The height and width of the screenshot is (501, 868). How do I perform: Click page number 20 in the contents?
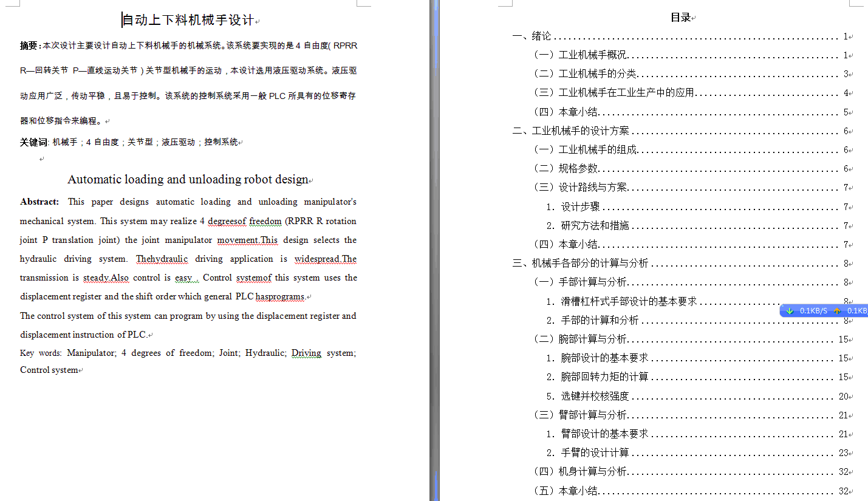844,397
